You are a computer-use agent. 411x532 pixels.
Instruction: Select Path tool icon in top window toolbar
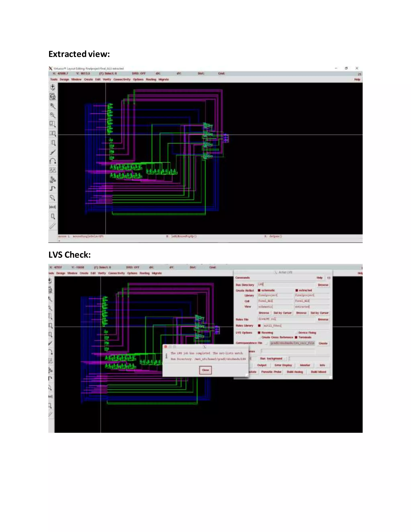point(53,189)
